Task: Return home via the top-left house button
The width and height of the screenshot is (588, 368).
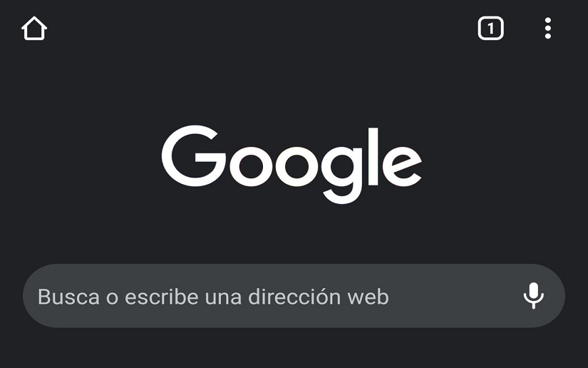Action: pyautogui.click(x=34, y=28)
